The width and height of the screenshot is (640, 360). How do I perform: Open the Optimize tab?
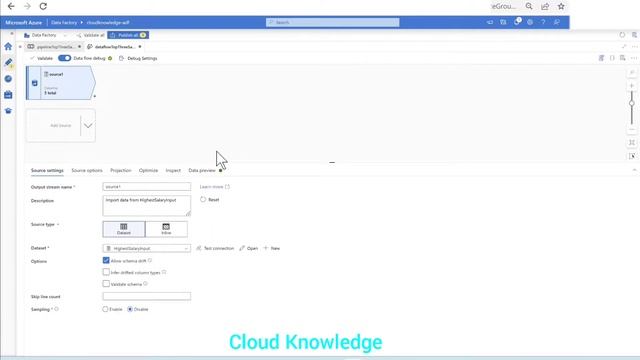(x=148, y=170)
